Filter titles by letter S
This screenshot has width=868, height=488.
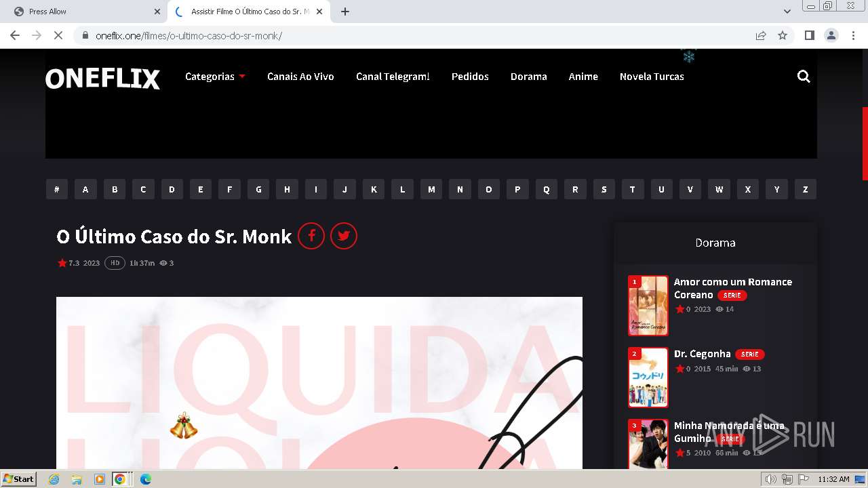pos(604,189)
